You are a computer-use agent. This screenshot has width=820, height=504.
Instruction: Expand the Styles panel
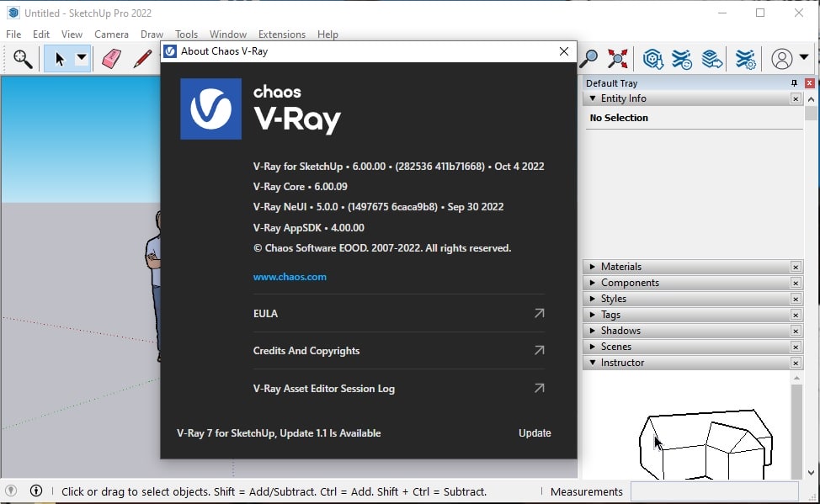pos(593,299)
